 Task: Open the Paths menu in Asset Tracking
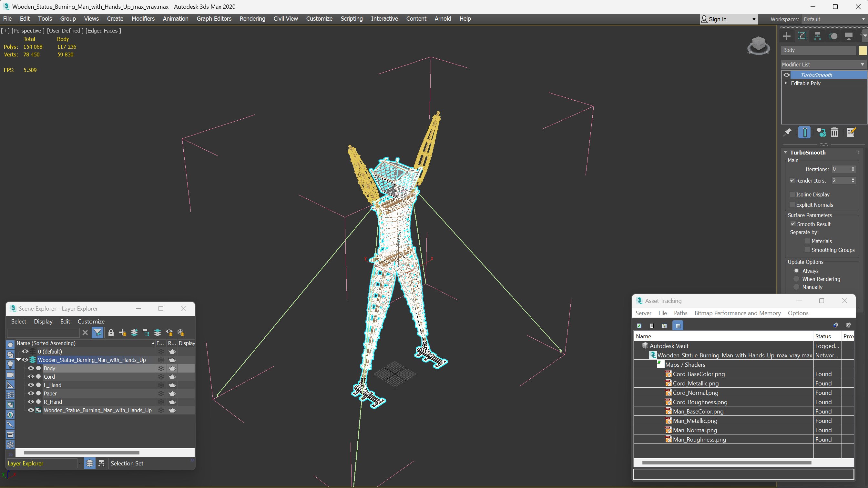click(x=680, y=313)
